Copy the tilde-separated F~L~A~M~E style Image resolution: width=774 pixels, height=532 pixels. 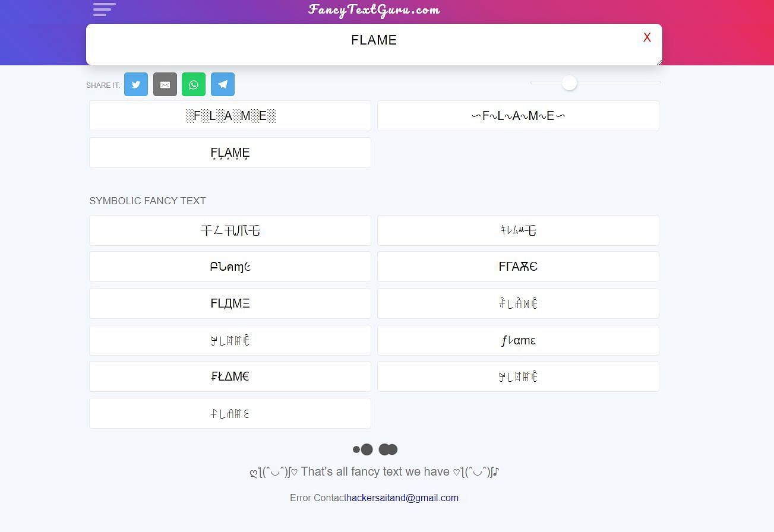[x=518, y=116]
